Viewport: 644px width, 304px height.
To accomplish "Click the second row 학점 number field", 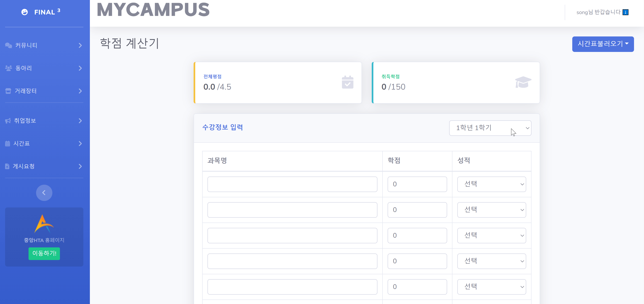I will 417,210.
